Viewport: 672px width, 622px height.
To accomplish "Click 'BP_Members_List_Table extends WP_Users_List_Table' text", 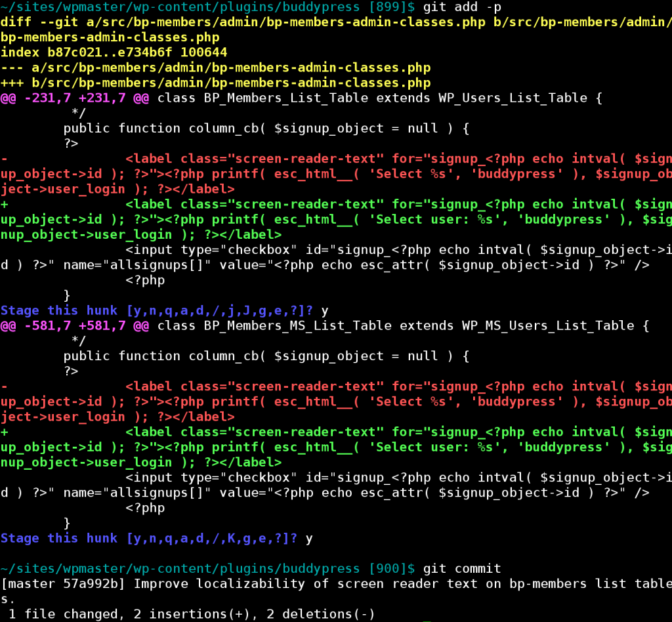I will [x=396, y=98].
